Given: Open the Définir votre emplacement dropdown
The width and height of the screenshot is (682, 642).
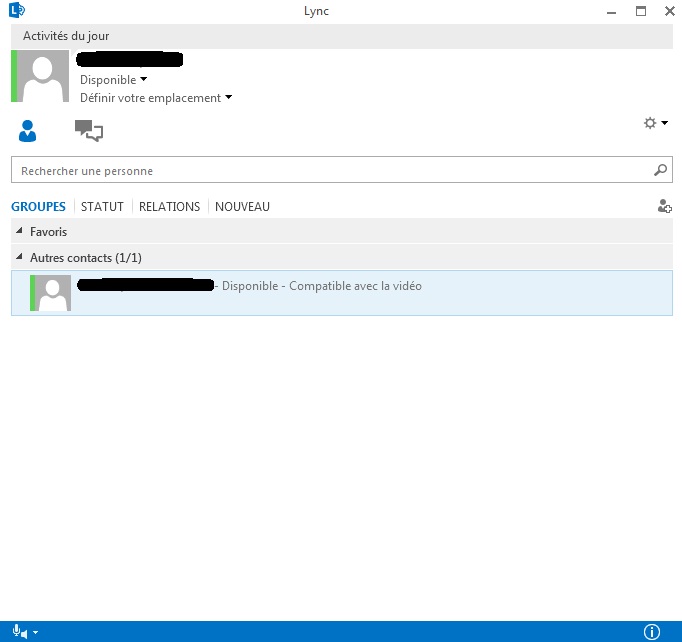Looking at the screenshot, I should pos(156,98).
